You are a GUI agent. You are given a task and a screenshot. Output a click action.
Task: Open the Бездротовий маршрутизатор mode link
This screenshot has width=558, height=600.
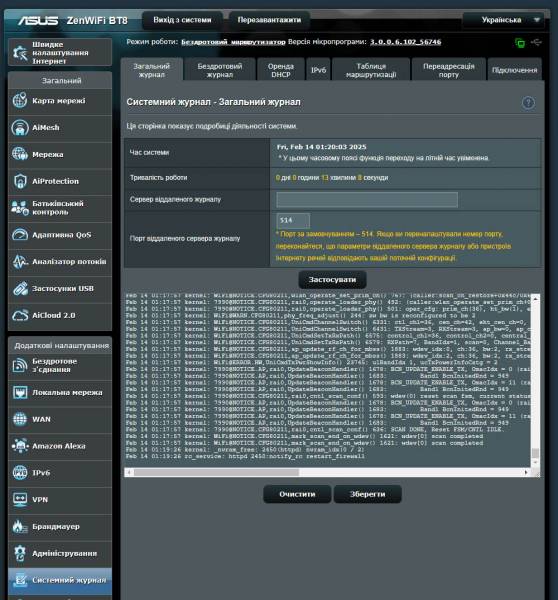tap(233, 42)
